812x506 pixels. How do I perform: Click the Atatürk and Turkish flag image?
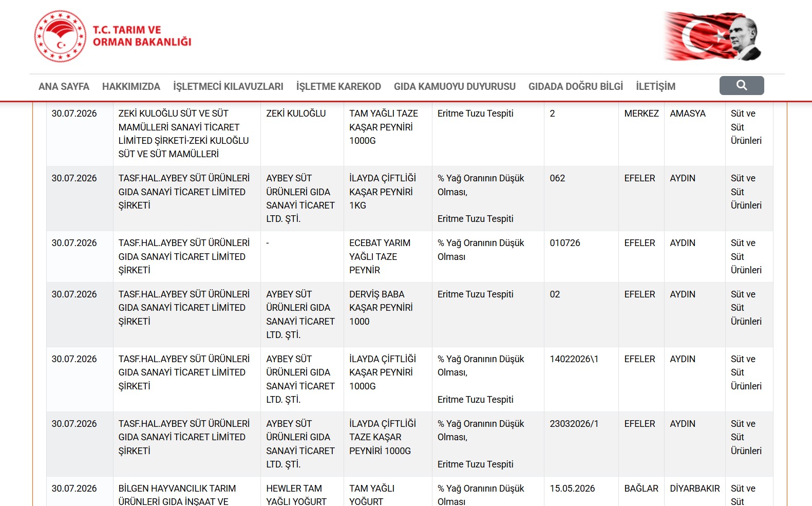coord(712,36)
